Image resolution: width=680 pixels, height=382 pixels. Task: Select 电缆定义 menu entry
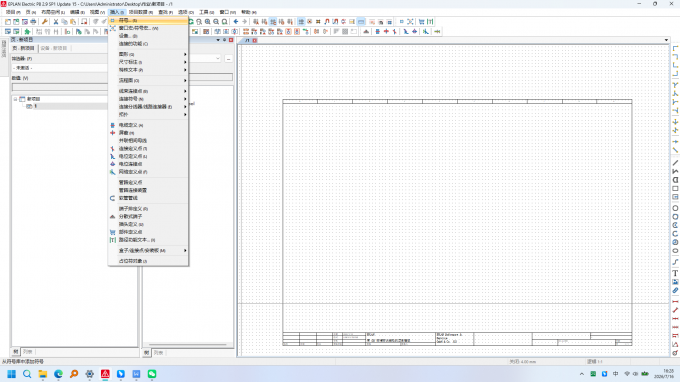point(148,125)
